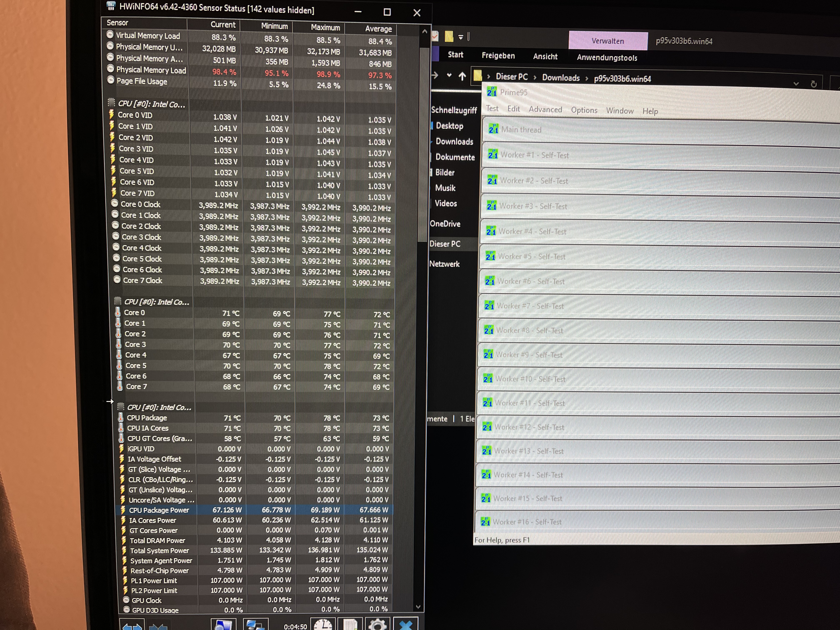Open the Start ribbon tab in Explorer
The image size is (840, 630).
(455, 55)
